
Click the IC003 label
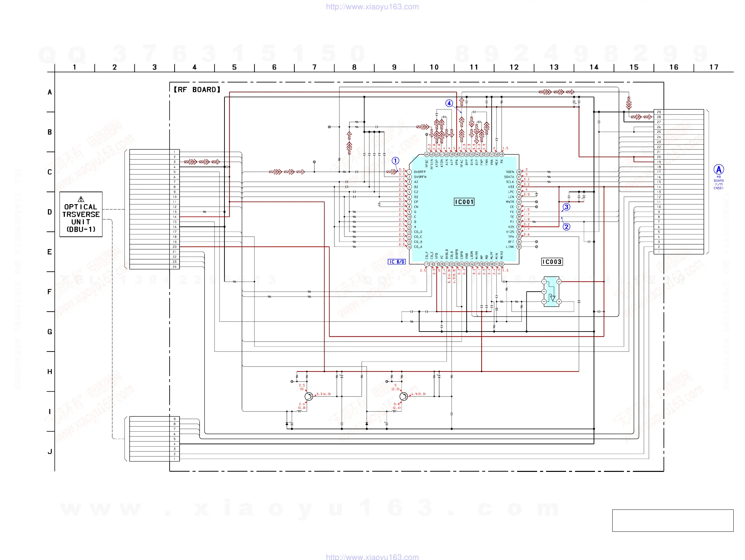tap(552, 262)
